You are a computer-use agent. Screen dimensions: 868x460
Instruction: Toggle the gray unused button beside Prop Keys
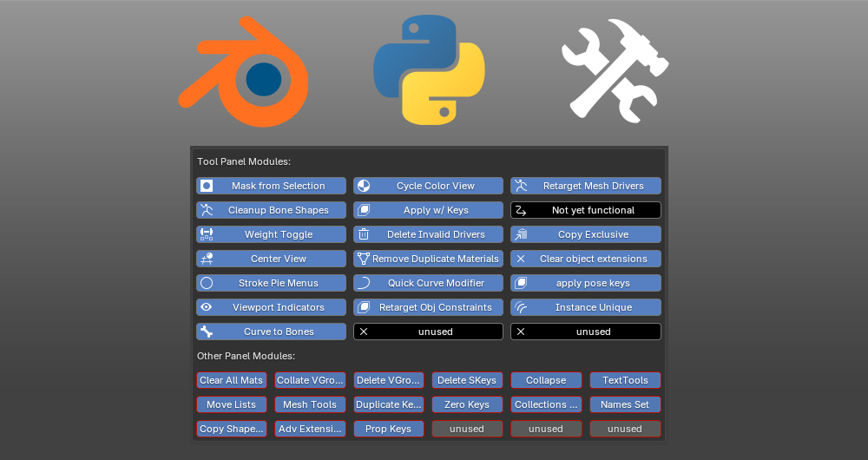(x=467, y=429)
